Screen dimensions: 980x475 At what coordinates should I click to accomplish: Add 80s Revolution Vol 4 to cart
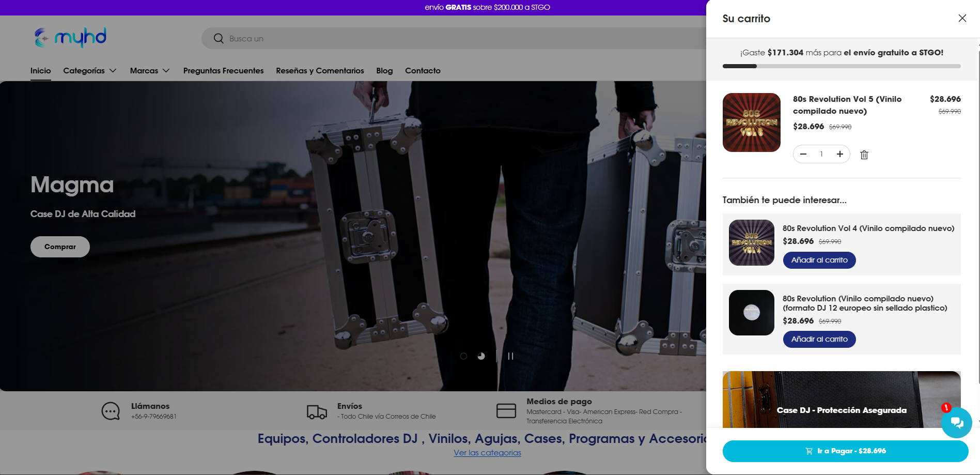pyautogui.click(x=819, y=260)
